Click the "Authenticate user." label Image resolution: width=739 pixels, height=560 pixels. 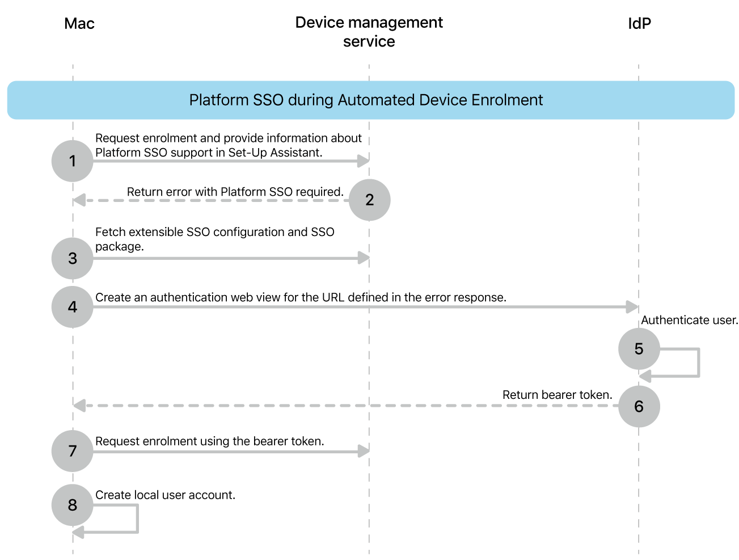pos(690,320)
